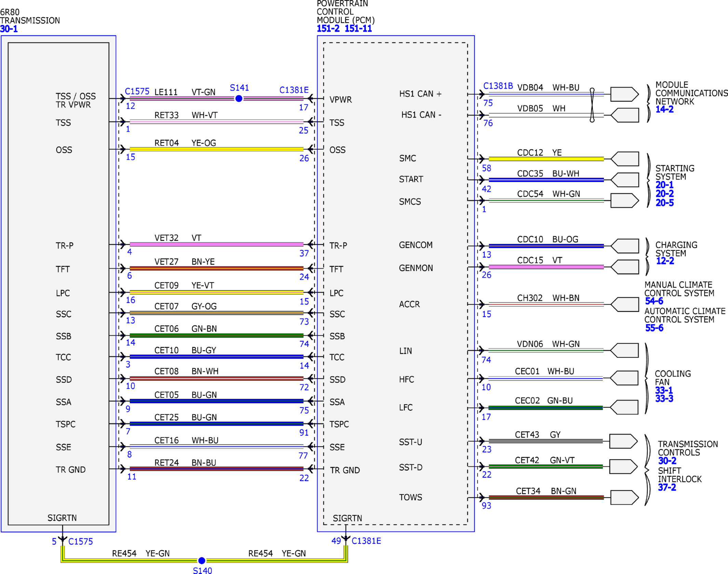Screen dimensions: 728x574
Task: Open PCM page reference 151-2
Action: click(x=328, y=29)
